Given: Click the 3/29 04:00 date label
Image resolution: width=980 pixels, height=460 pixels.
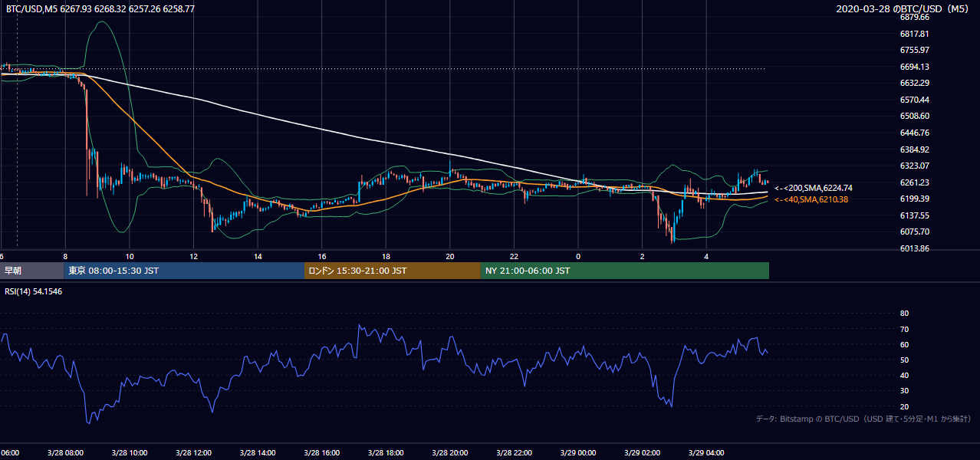Looking at the screenshot, I should coord(705,452).
